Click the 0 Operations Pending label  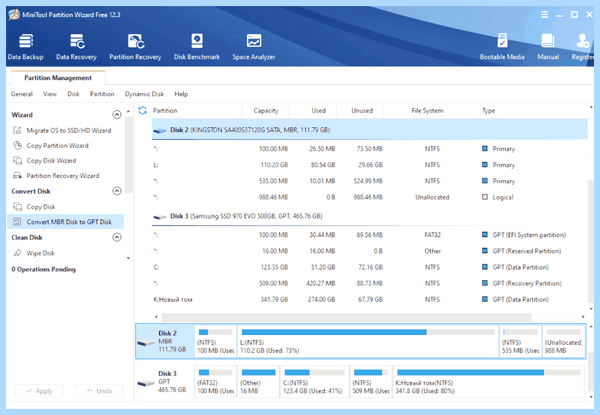tap(44, 269)
